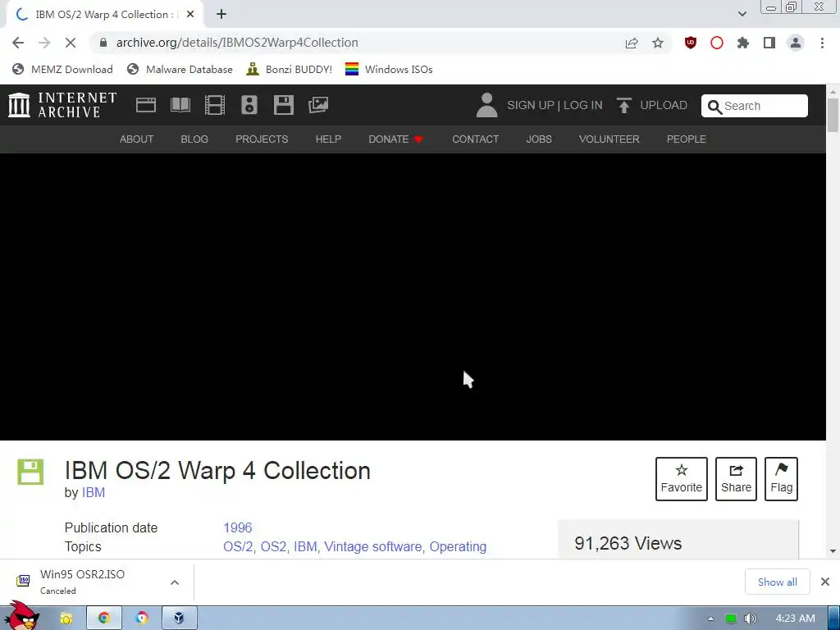The height and width of the screenshot is (630, 840).
Task: Click the Share button
Action: 736,479
